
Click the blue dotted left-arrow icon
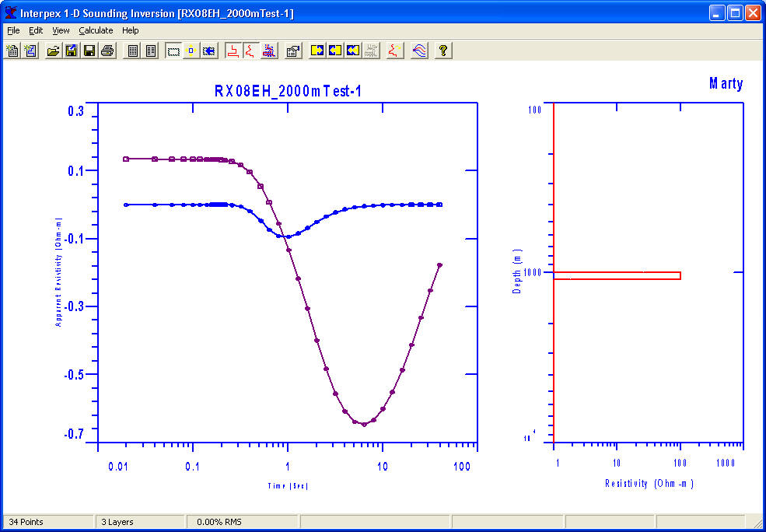209,51
